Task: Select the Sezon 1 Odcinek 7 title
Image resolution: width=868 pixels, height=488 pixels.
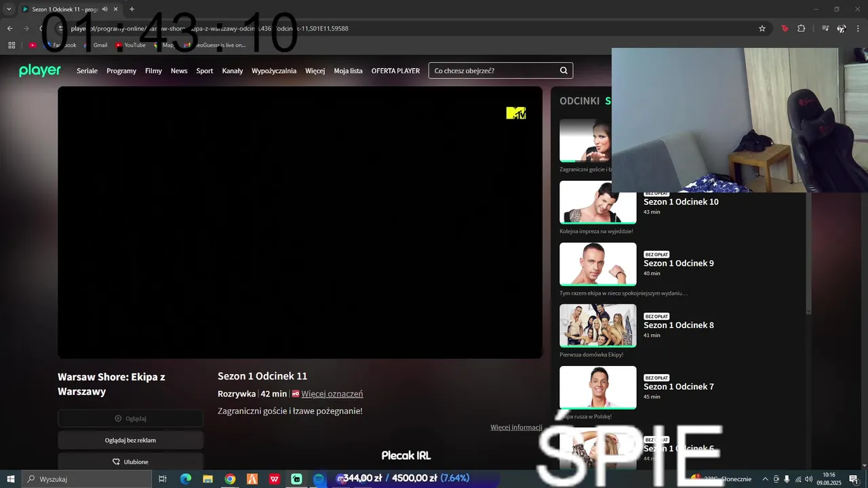Action: click(679, 387)
